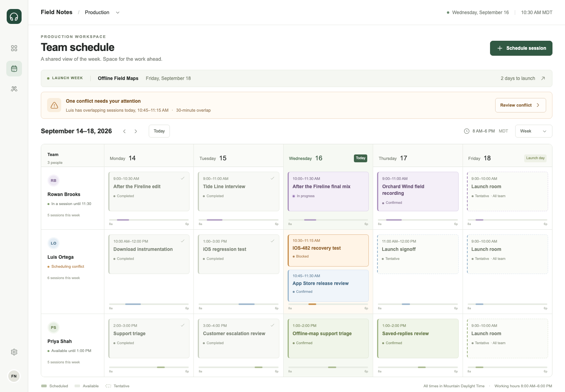Click Luis's Wednesday timeline conflict bar
This screenshot has width=565, height=392.
[x=312, y=304]
